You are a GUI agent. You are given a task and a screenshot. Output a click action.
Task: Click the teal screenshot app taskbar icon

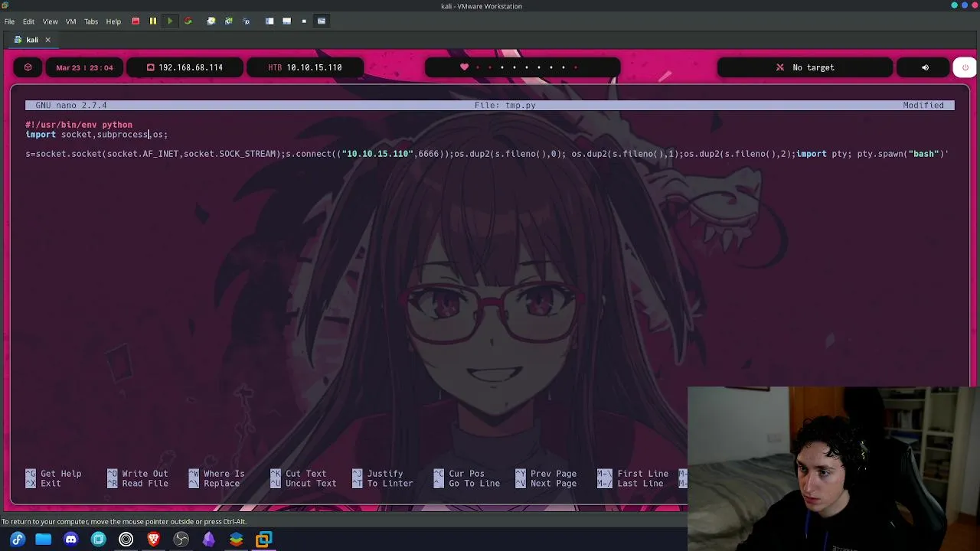(99, 540)
